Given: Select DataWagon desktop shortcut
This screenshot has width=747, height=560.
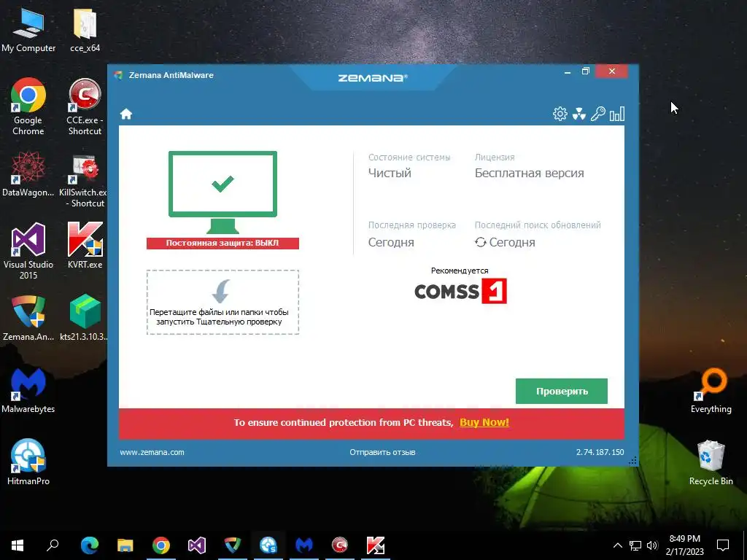Looking at the screenshot, I should click(x=28, y=174).
